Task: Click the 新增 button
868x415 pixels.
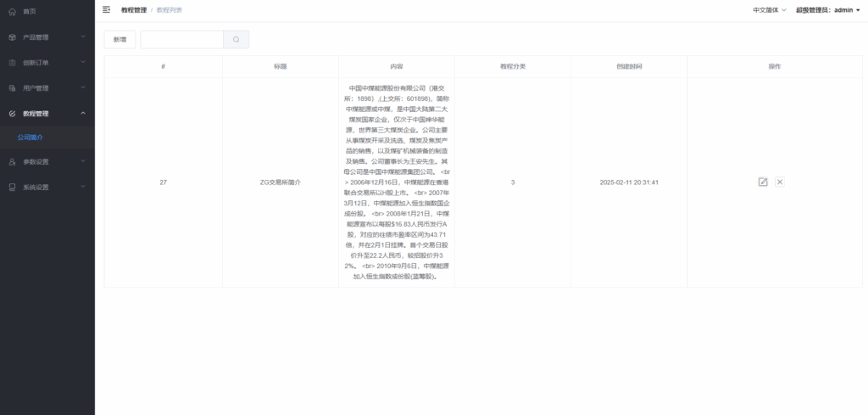Action: pyautogui.click(x=120, y=39)
